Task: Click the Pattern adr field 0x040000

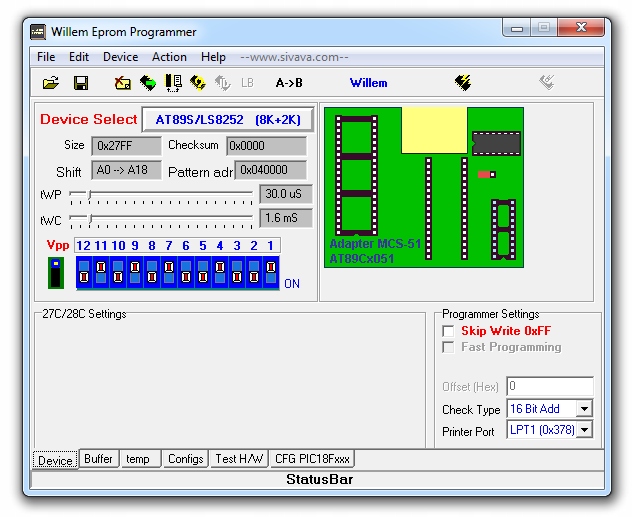Action: pos(270,170)
